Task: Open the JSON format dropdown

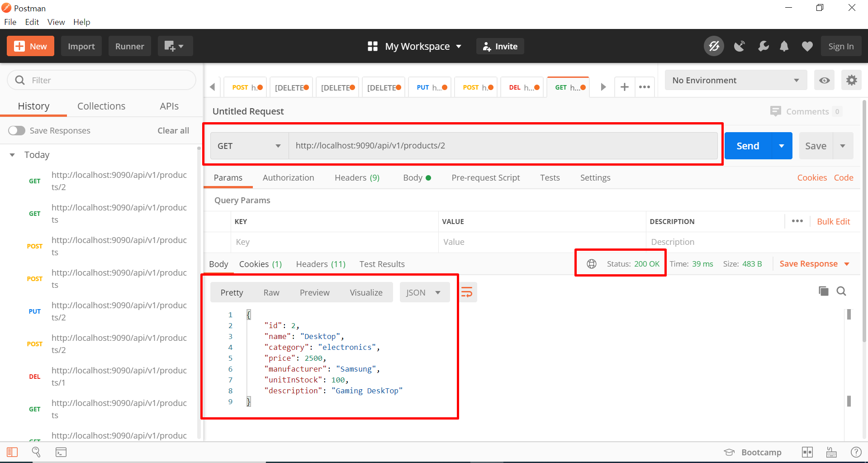Action: pyautogui.click(x=424, y=292)
